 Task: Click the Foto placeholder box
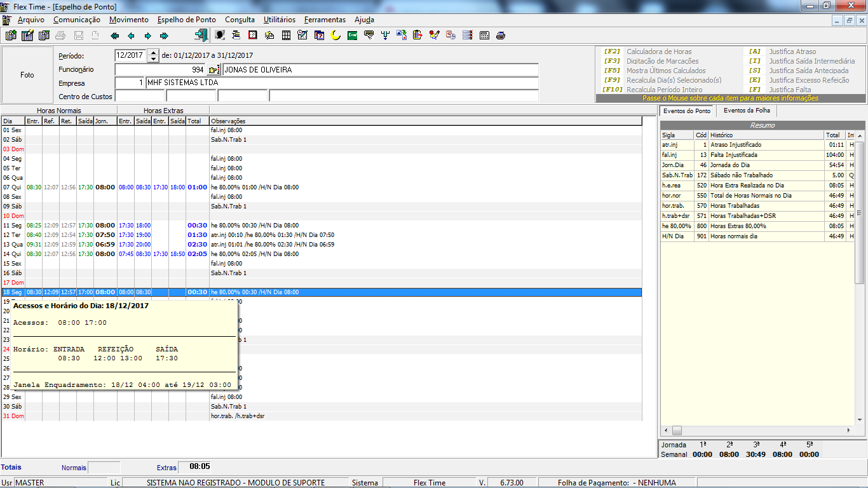(27, 74)
